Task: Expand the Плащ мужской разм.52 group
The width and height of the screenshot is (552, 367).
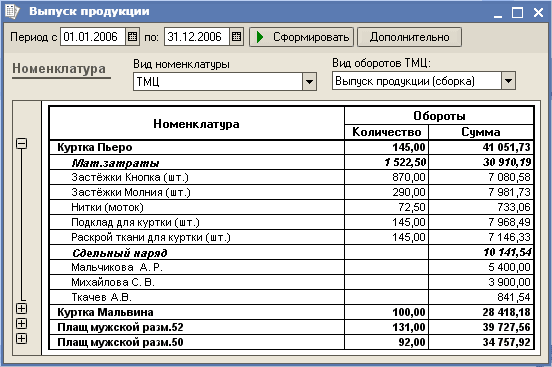Action: [x=21, y=324]
